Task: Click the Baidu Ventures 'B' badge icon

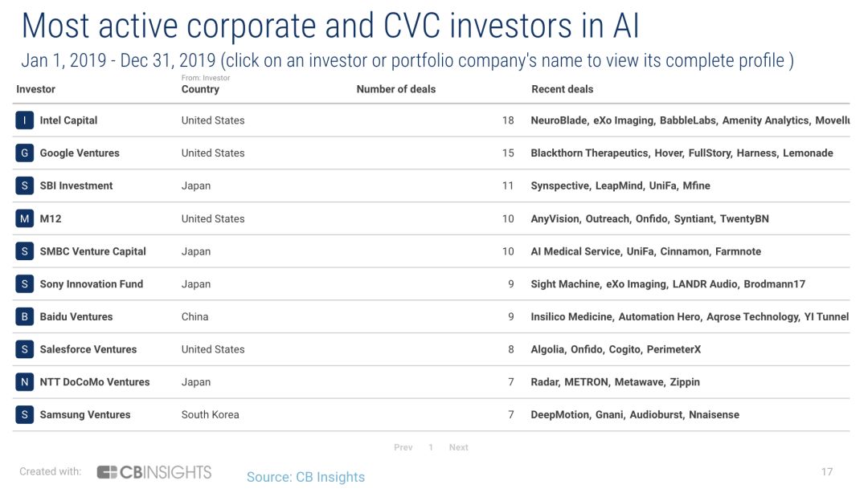Action: pyautogui.click(x=25, y=317)
